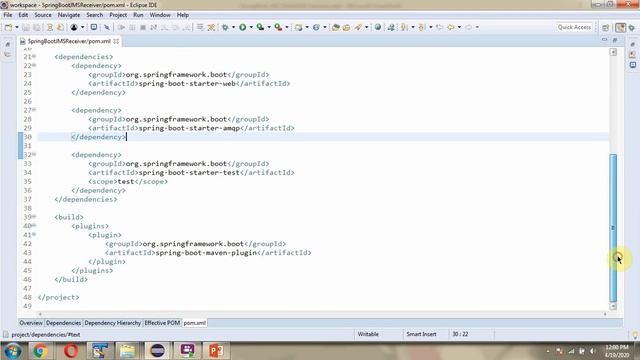Open the Navigate menu
This screenshot has height=360, width=640.
[69, 15]
